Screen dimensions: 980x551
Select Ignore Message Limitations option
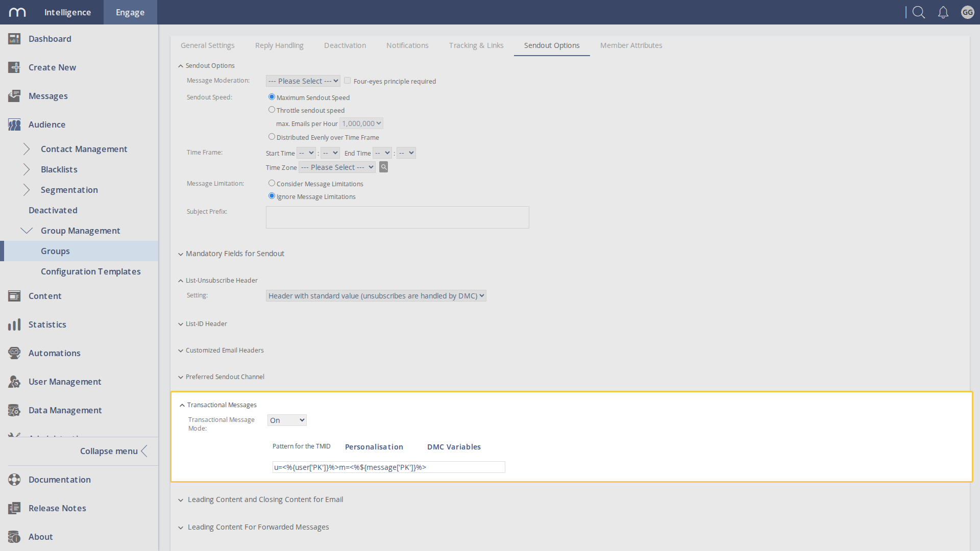point(272,196)
